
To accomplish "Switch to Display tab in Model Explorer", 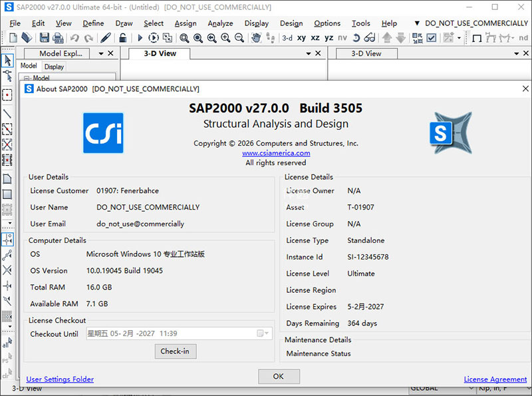I will tap(54, 67).
